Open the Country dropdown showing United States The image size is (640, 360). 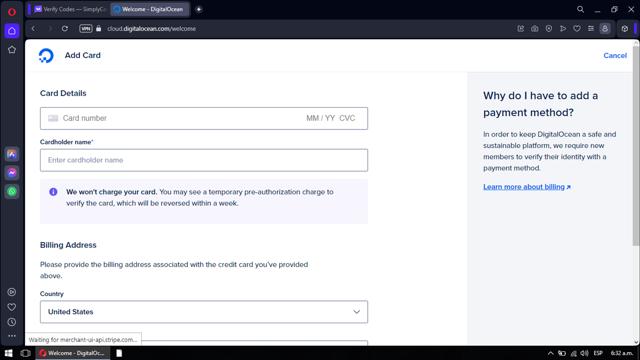[x=204, y=312]
